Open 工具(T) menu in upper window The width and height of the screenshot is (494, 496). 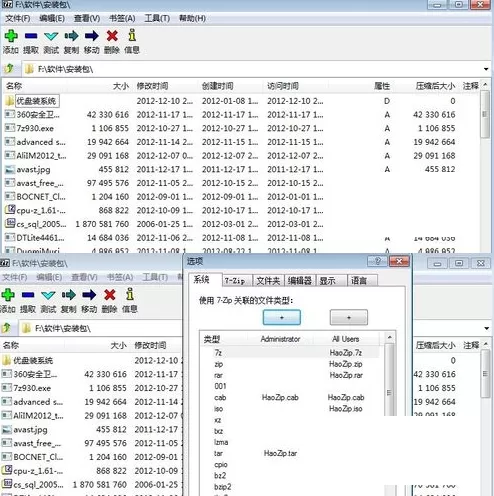coord(157,18)
